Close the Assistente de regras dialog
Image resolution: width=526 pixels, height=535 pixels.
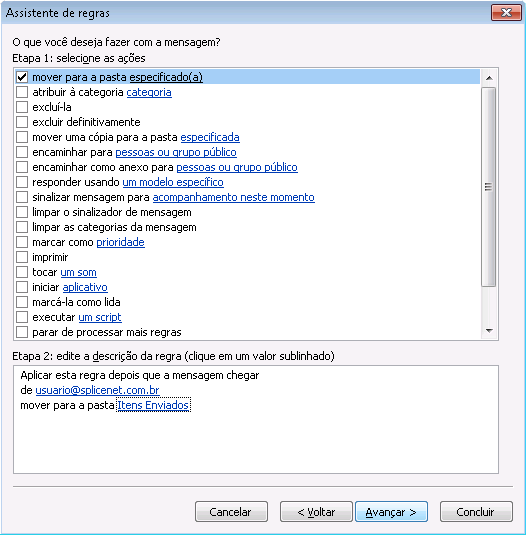506,13
